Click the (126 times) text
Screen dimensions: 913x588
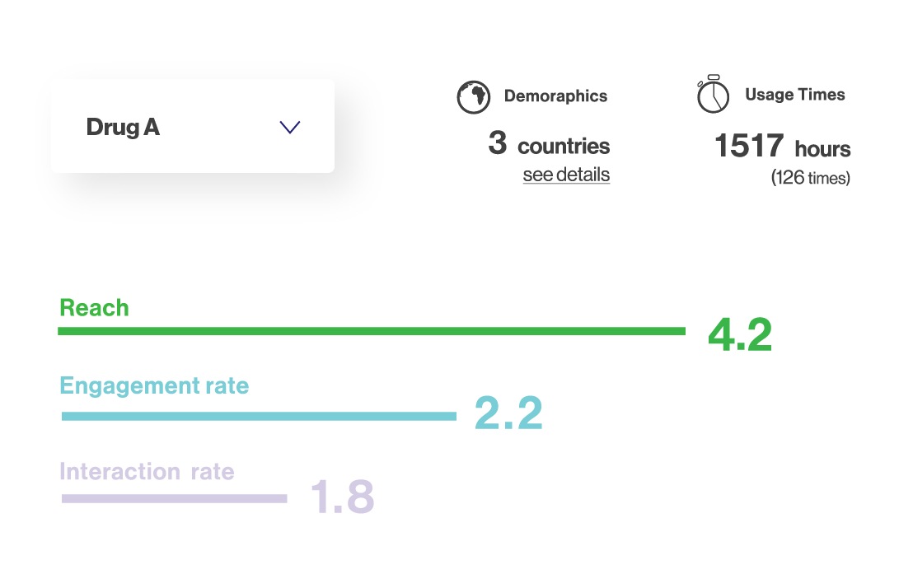(811, 178)
